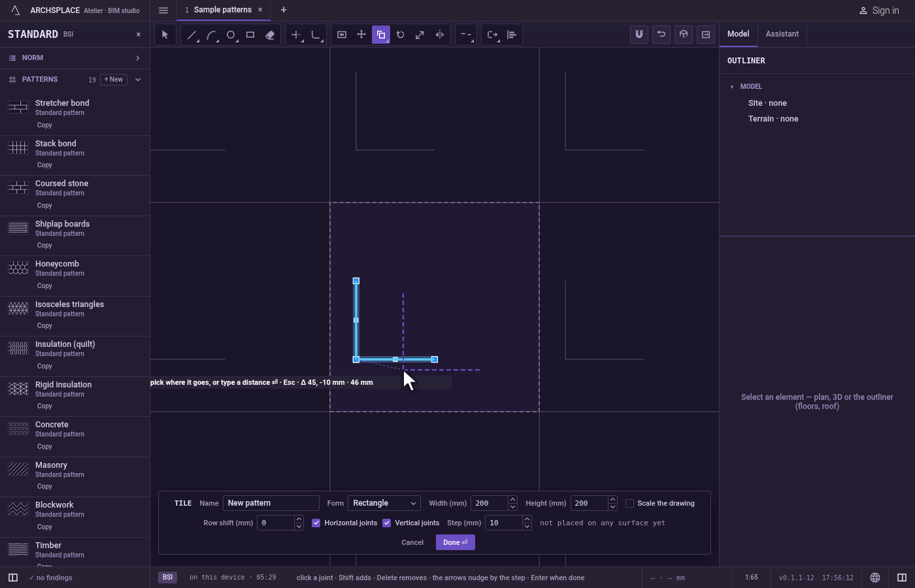The height and width of the screenshot is (588, 915).
Task: Cancel the tile pattern editing
Action: point(412,542)
